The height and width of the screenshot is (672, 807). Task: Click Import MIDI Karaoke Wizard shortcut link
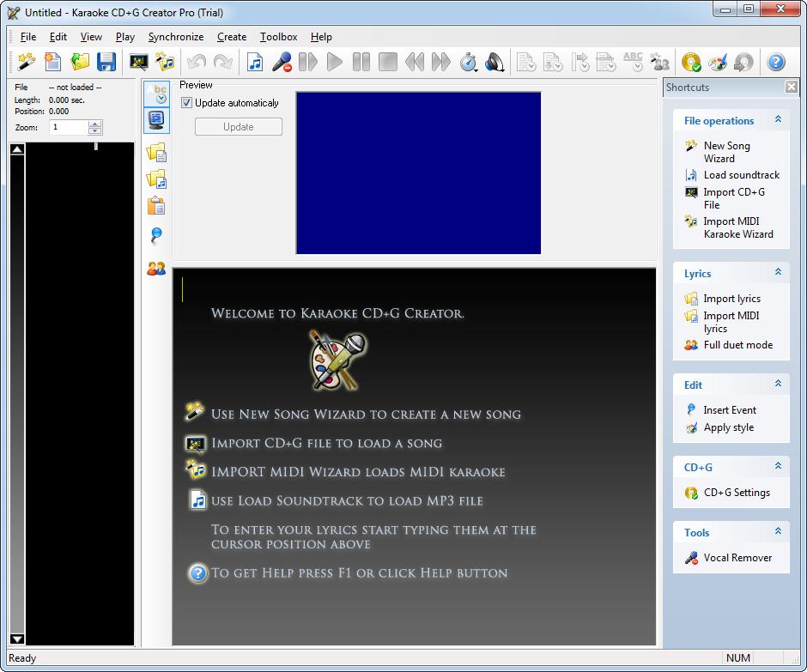738,227
